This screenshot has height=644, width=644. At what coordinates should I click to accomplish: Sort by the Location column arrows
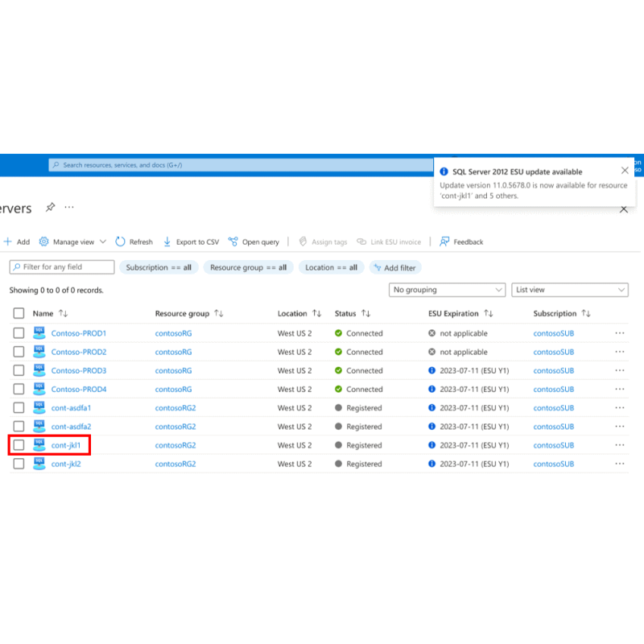(x=316, y=313)
